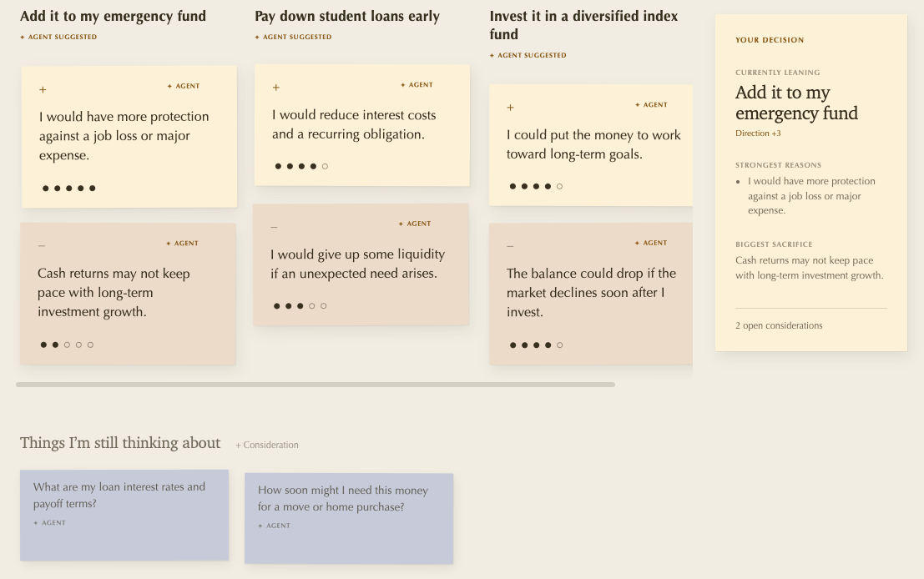
Task: Click Agent badge on liquidity card
Action: pyautogui.click(x=414, y=224)
